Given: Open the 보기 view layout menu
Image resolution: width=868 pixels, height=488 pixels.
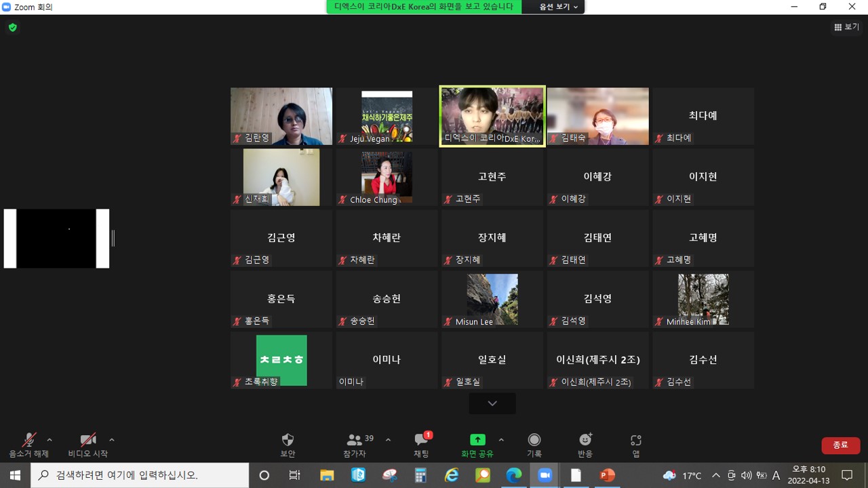Looking at the screenshot, I should [846, 27].
